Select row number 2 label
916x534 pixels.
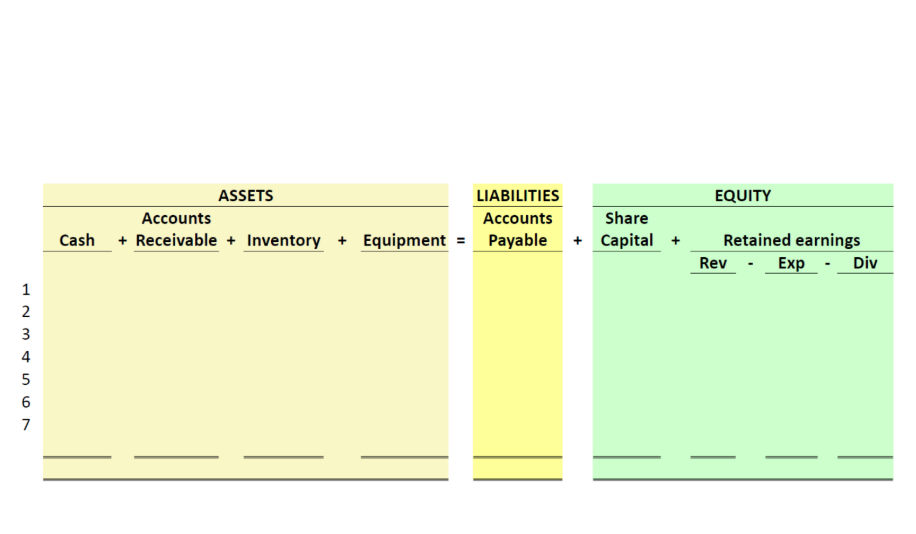pos(26,312)
